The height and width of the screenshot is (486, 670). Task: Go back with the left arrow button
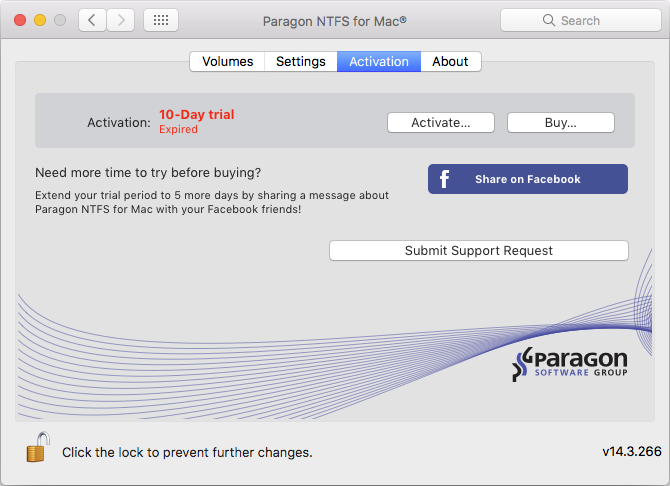(92, 20)
